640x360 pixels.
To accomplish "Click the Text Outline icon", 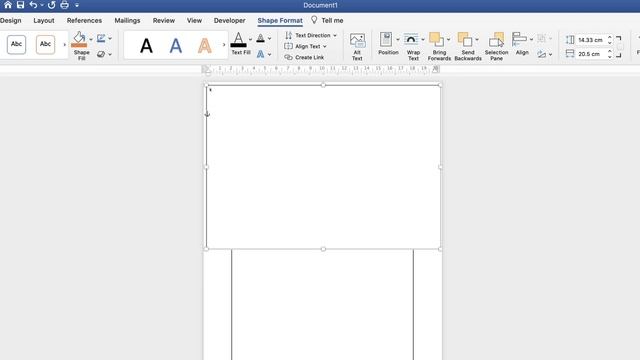I will [x=260, y=38].
